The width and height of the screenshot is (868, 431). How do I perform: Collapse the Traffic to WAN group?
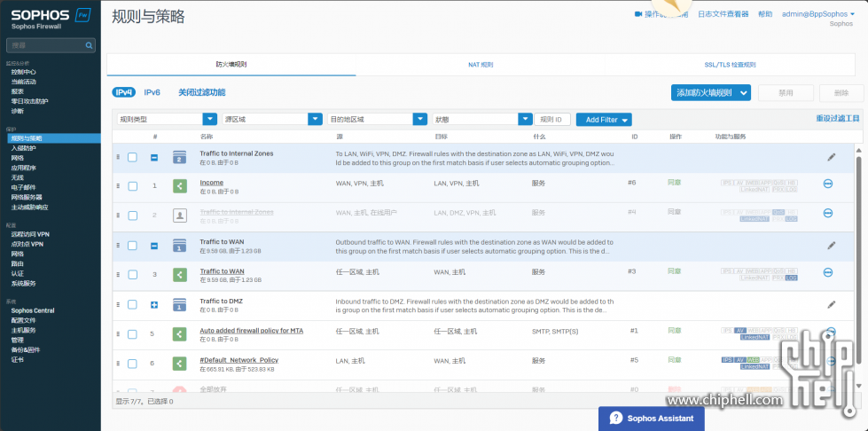point(154,246)
